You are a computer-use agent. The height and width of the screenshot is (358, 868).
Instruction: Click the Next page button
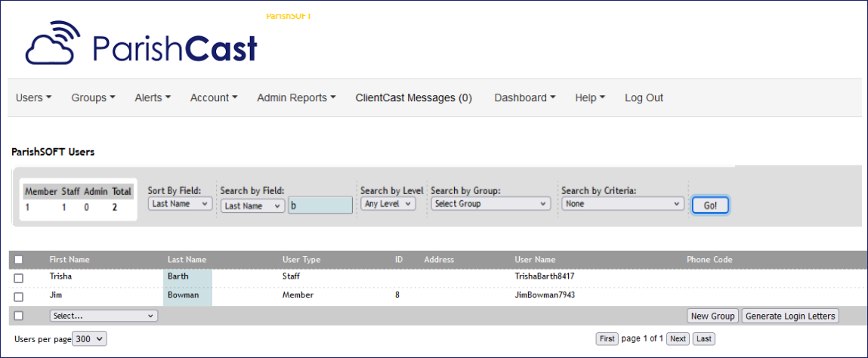pos(678,338)
